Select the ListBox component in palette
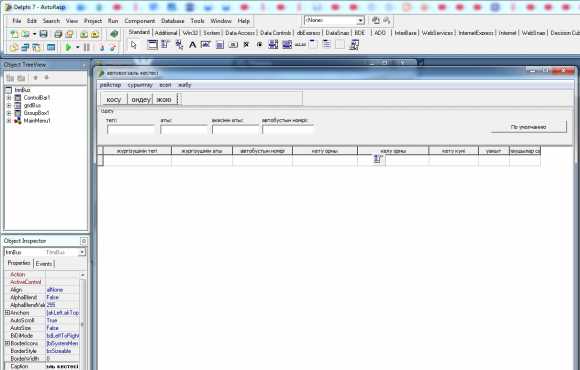 click(x=273, y=45)
